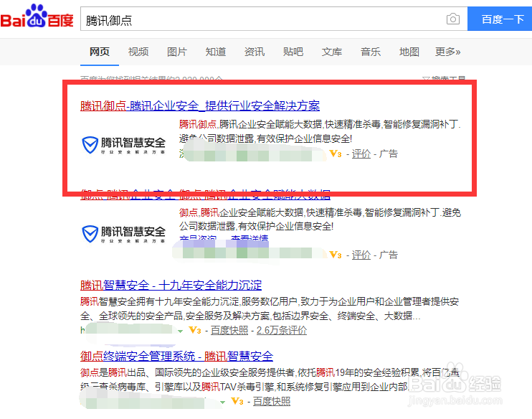Expand the 更多» tab menu
The image size is (532, 419).
click(448, 52)
